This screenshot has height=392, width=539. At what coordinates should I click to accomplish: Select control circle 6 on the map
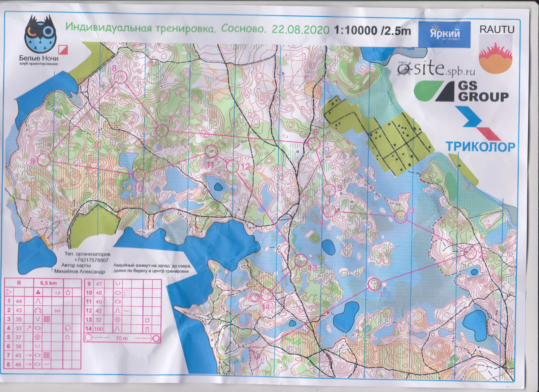click(x=314, y=143)
